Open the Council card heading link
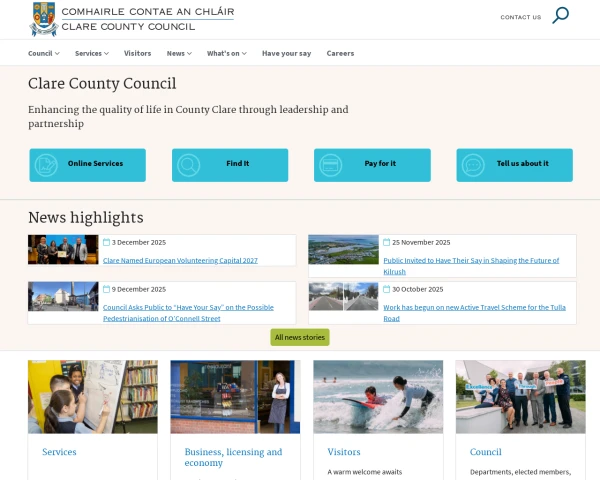The height and width of the screenshot is (480, 600). 486,452
